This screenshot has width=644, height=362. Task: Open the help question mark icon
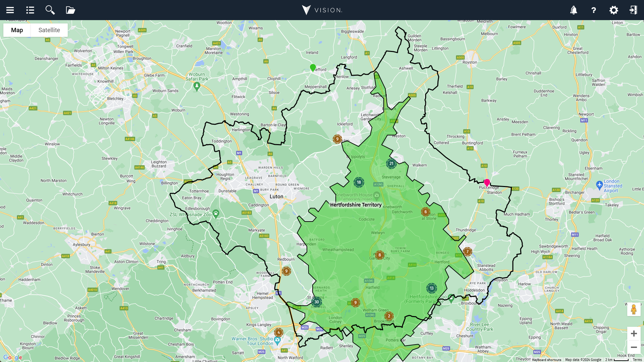click(x=594, y=10)
